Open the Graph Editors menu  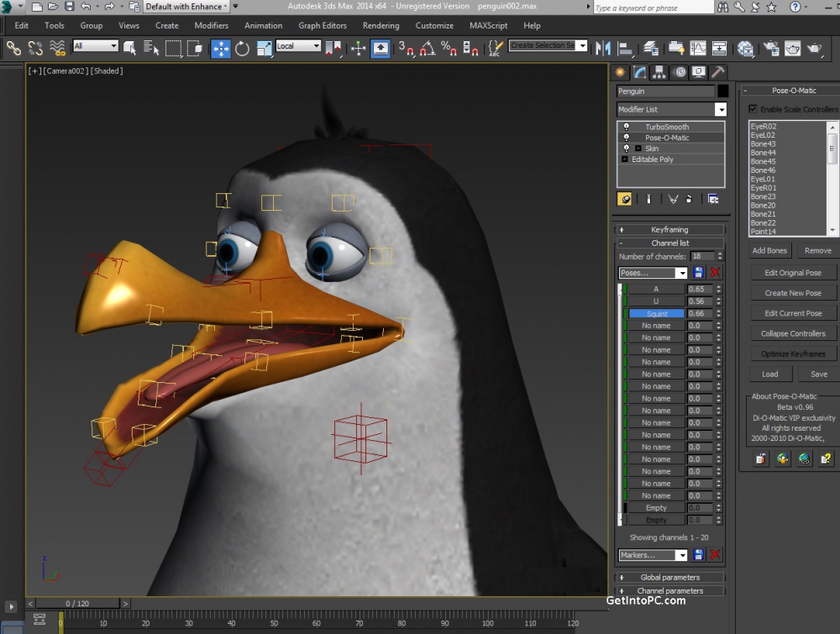[323, 25]
